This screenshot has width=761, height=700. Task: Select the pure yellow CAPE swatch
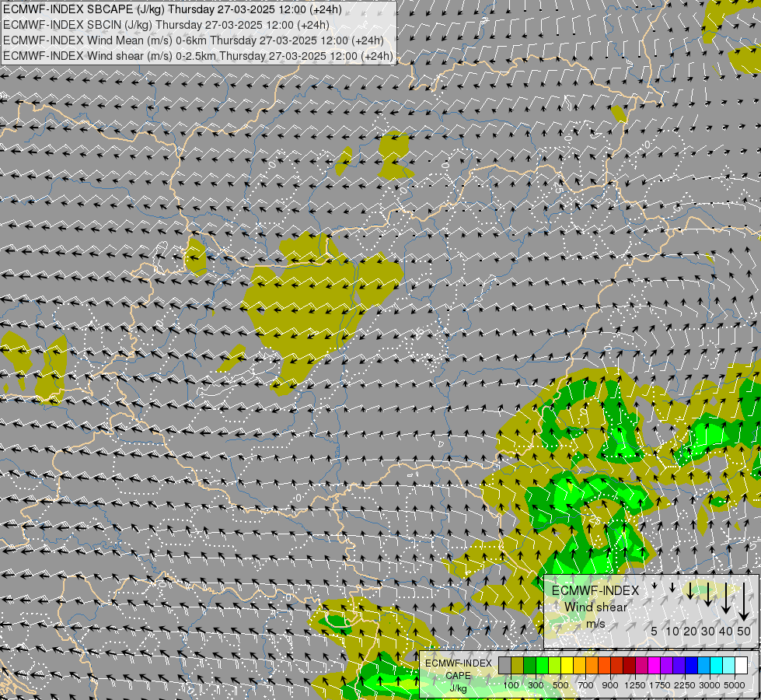click(567, 665)
